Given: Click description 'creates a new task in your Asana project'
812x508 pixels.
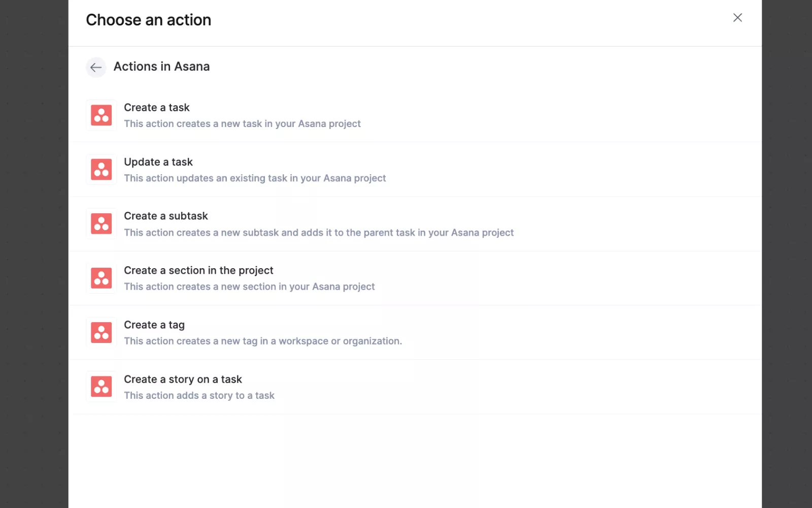Looking at the screenshot, I should click(x=242, y=124).
